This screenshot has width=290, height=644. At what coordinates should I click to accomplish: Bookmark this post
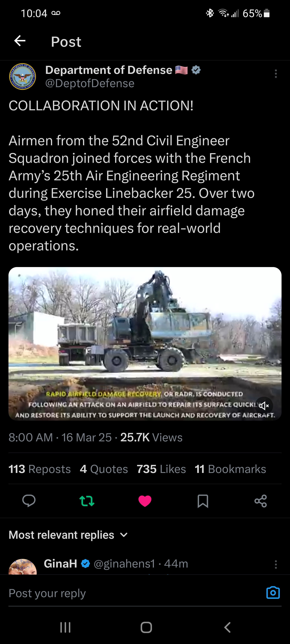[x=203, y=501]
